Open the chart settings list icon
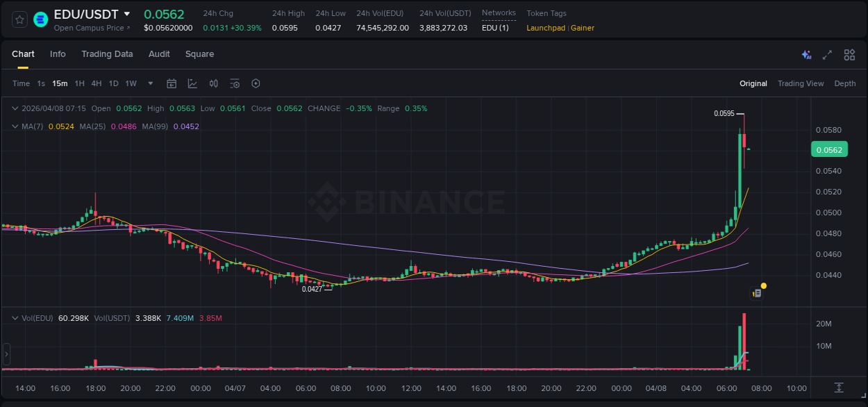 (235, 83)
